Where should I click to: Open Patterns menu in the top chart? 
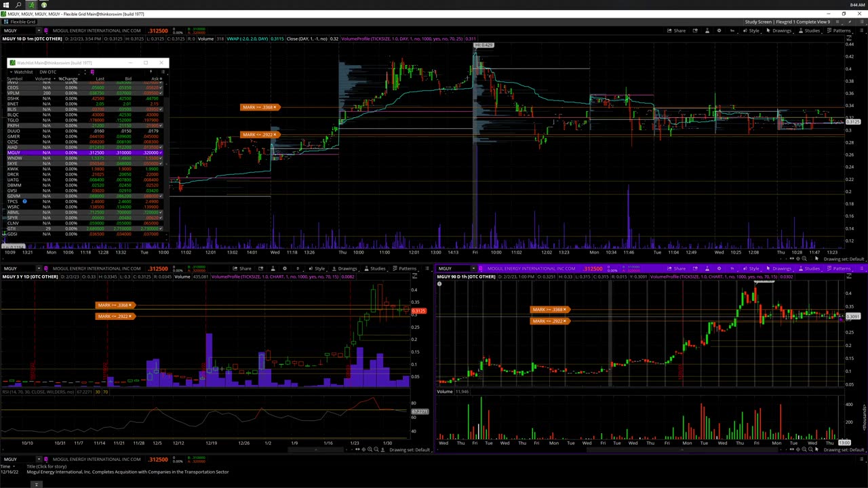pyautogui.click(x=838, y=30)
